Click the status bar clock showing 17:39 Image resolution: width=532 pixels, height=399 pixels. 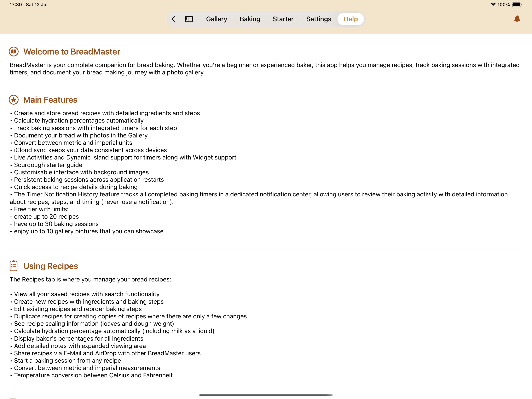tap(16, 5)
